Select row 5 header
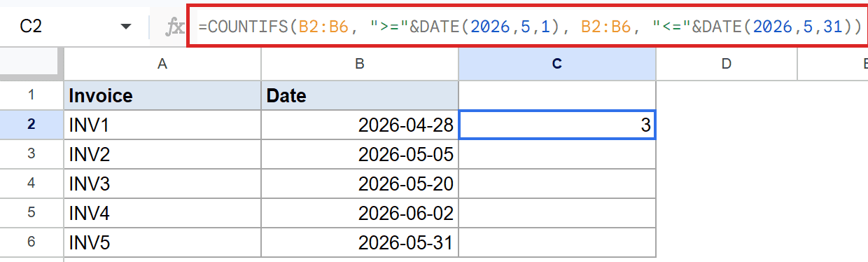The width and height of the screenshot is (868, 262). pos(31,214)
